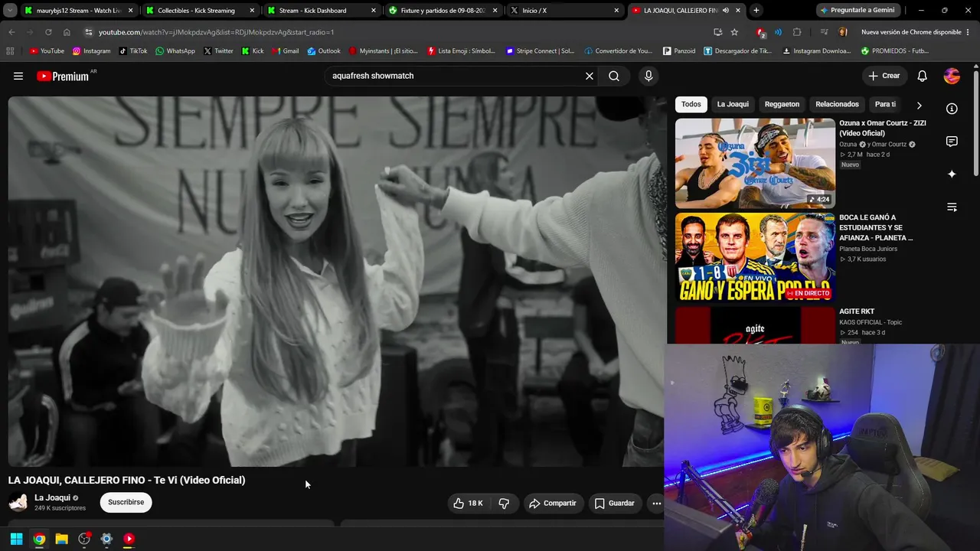Clear the search box with the X
Screen dimensions: 980x551
(590, 76)
